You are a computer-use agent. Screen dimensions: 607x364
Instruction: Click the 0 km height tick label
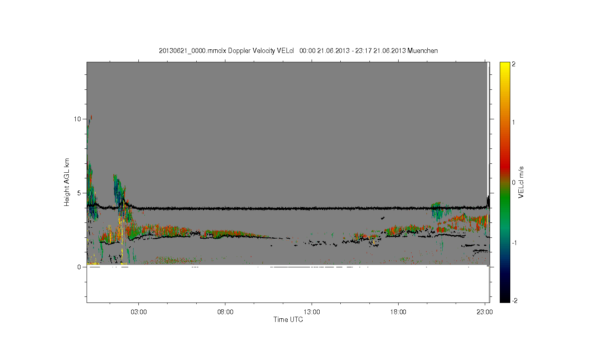(x=79, y=267)
